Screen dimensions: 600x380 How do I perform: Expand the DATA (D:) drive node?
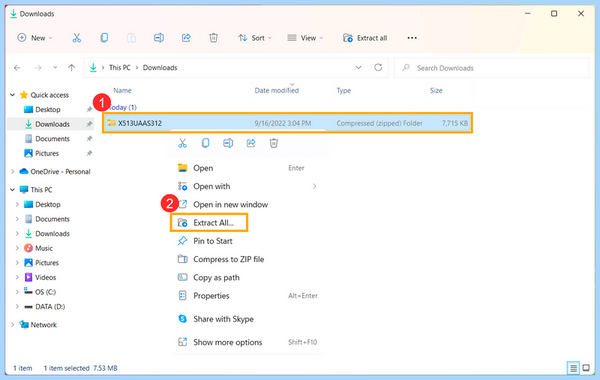pos(17,306)
